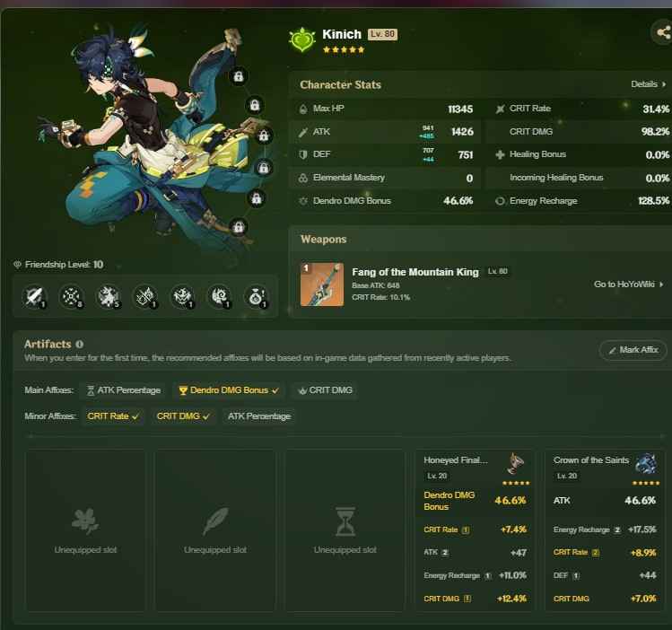
Task: Click the crown's Energy Recharge +17.5% substat
Action: pos(605,529)
